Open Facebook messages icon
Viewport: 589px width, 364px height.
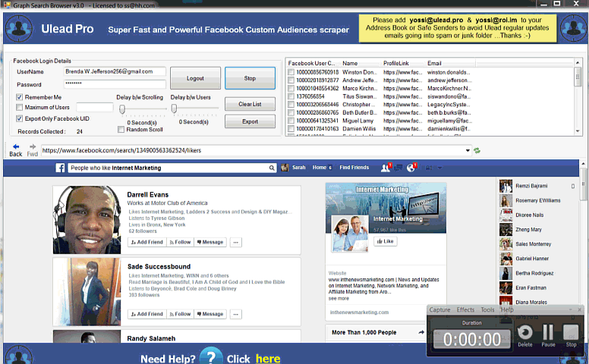398,168
